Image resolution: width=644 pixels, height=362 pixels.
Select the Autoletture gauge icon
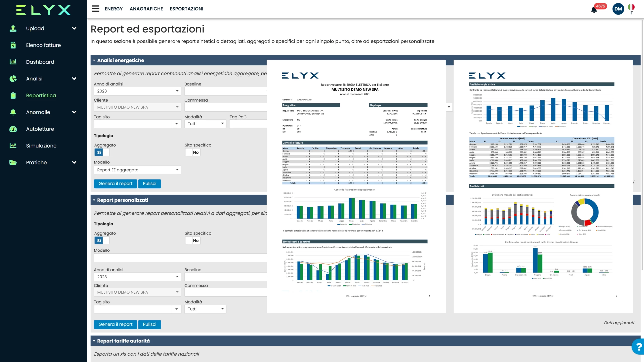(x=13, y=129)
